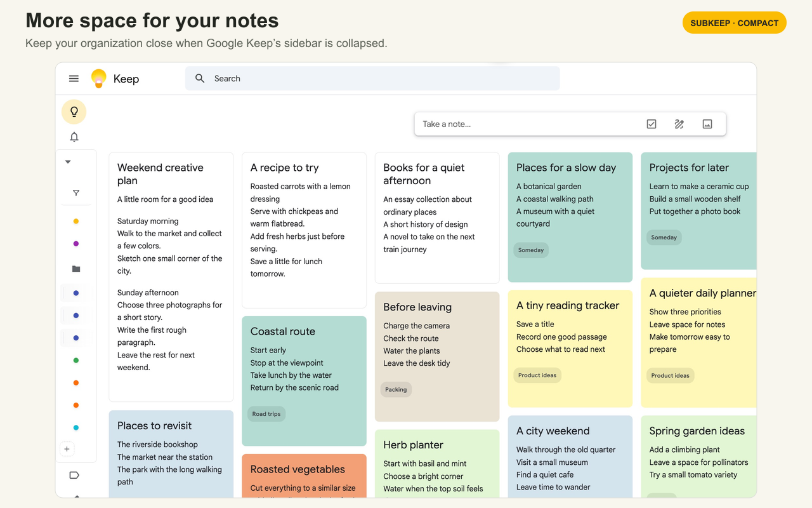Select the green dot label in sidebar
This screenshot has height=508, width=812.
pyautogui.click(x=76, y=361)
